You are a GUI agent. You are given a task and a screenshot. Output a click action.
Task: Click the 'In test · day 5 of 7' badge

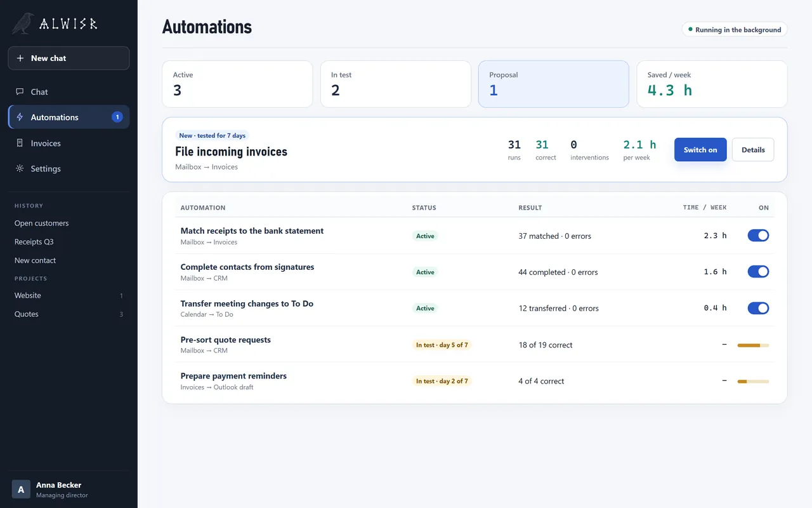click(x=442, y=345)
